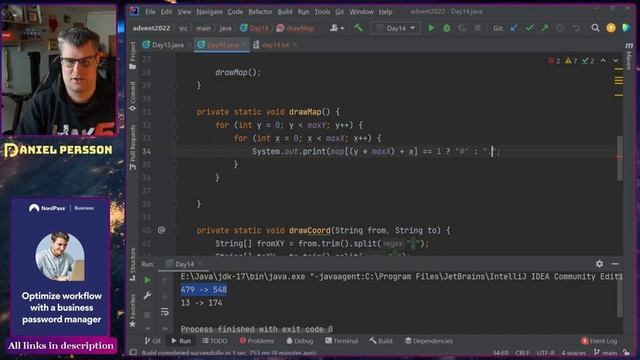The width and height of the screenshot is (640, 360).
Task: Open the Tools menu
Action: [x=322, y=11]
